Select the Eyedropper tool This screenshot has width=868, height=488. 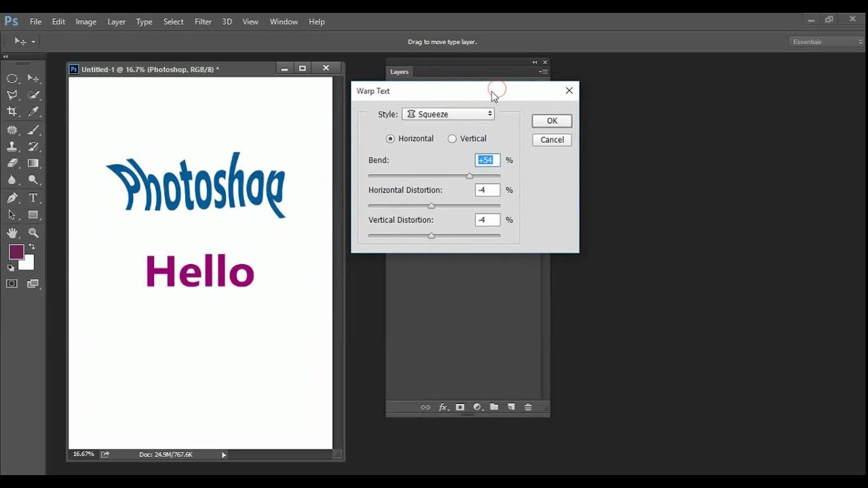pos(33,112)
